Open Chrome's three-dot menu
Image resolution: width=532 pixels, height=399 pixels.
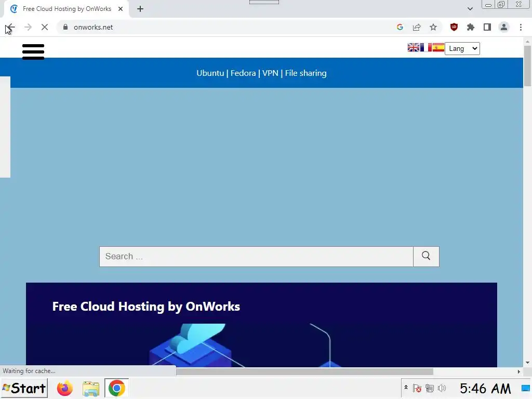(x=521, y=27)
